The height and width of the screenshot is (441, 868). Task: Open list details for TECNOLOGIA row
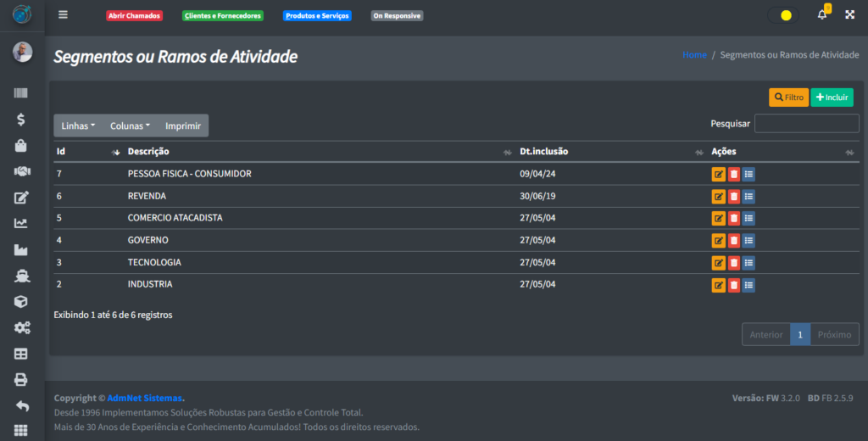tap(748, 263)
